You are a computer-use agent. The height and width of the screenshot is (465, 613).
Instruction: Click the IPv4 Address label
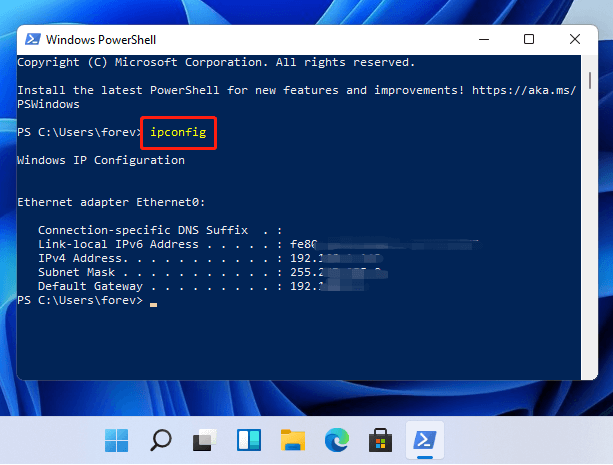(82, 259)
